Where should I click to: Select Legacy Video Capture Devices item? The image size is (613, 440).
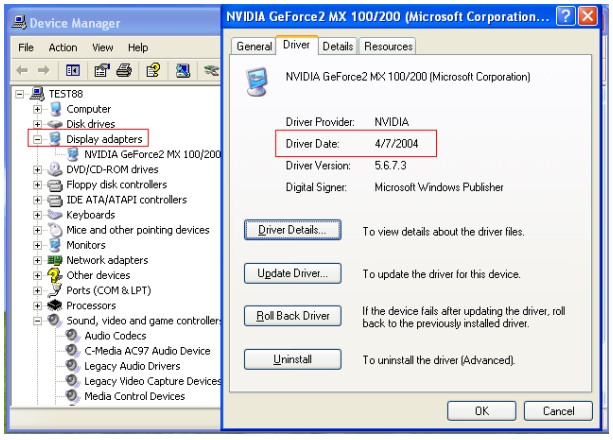[152, 381]
